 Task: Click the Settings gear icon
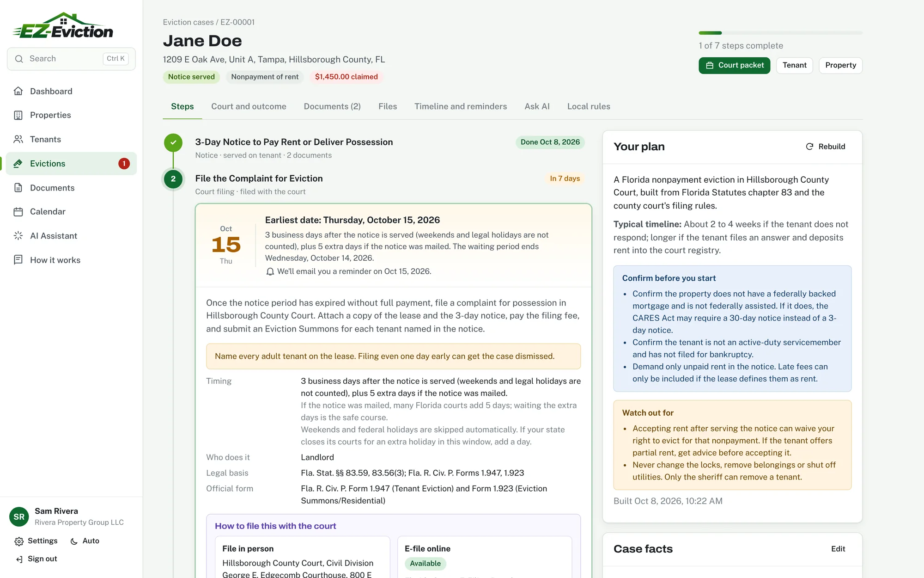point(19,541)
